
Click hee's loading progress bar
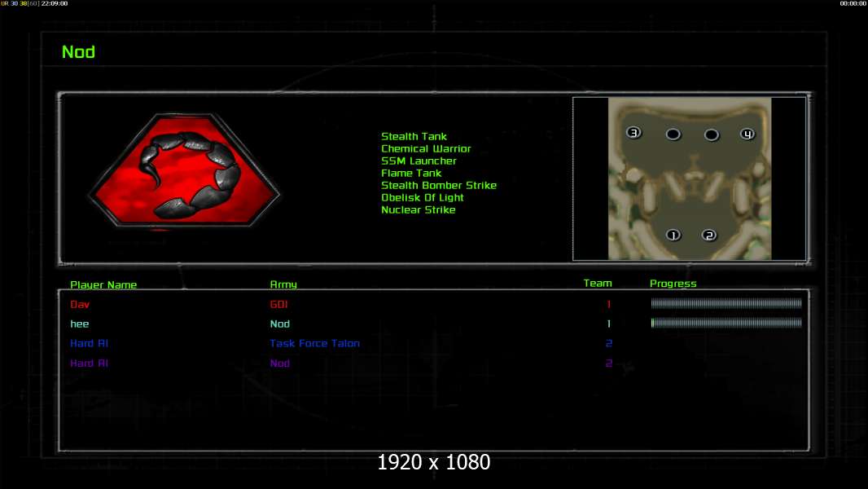tap(726, 323)
